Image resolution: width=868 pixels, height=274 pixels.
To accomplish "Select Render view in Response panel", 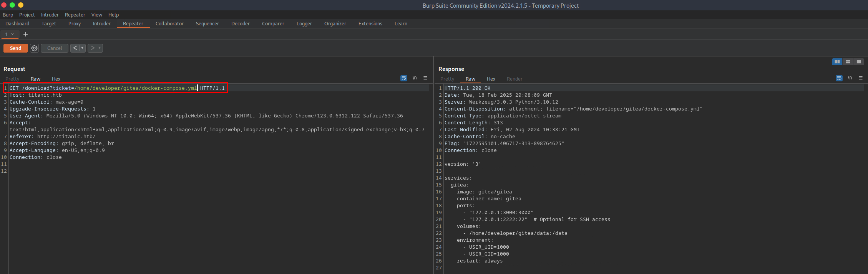I will coord(514,79).
